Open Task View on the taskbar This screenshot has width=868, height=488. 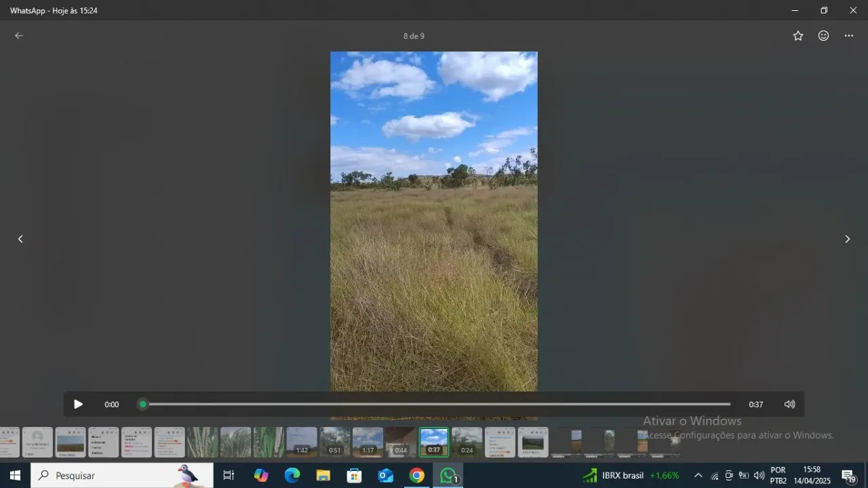(229, 476)
